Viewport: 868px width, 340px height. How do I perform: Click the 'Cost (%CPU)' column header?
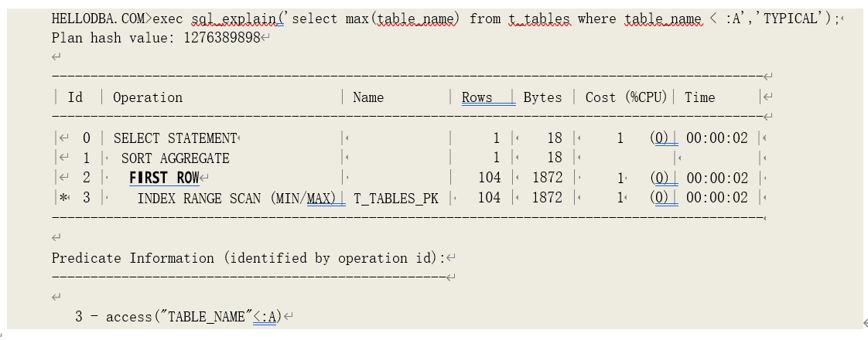tap(626, 98)
